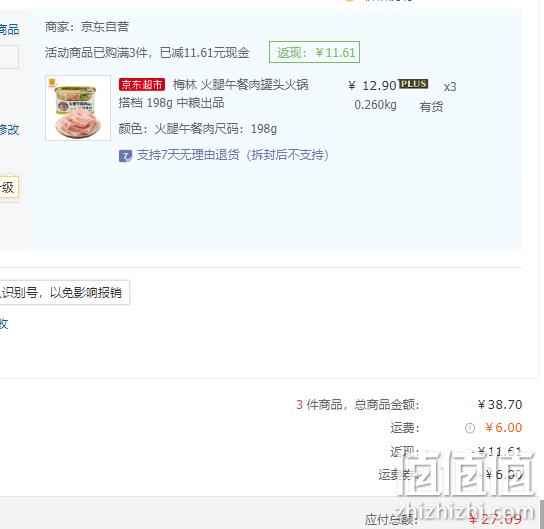The image size is (544, 529).
Task: Click the orange ¥6.00 shipping fee amount
Action: click(x=503, y=428)
